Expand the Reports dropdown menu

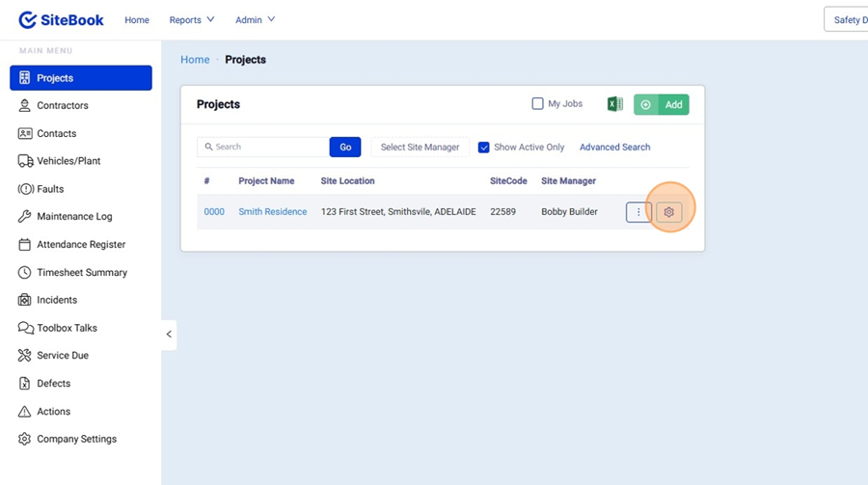coord(191,19)
